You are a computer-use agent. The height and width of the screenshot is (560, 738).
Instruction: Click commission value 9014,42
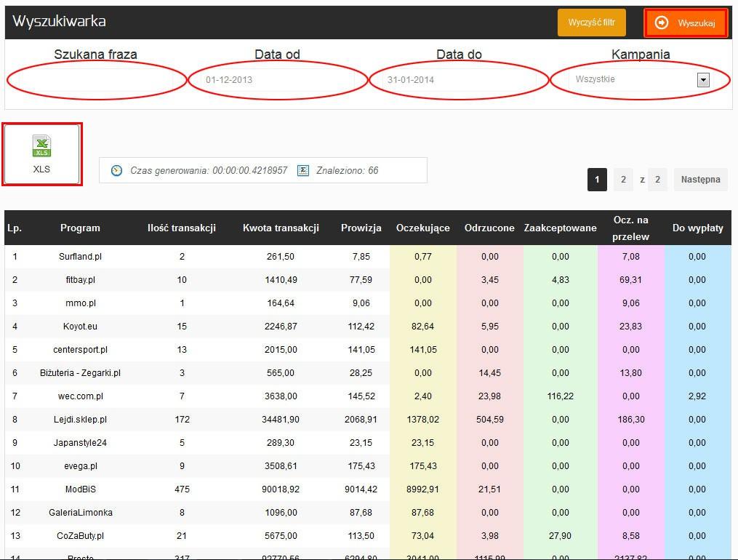pos(361,489)
